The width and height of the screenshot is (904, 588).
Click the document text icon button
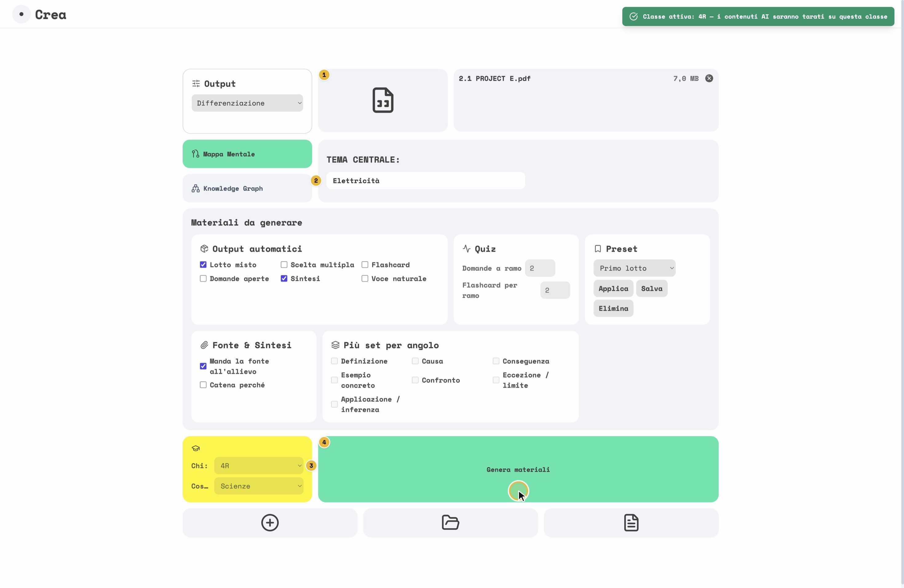[x=631, y=523]
